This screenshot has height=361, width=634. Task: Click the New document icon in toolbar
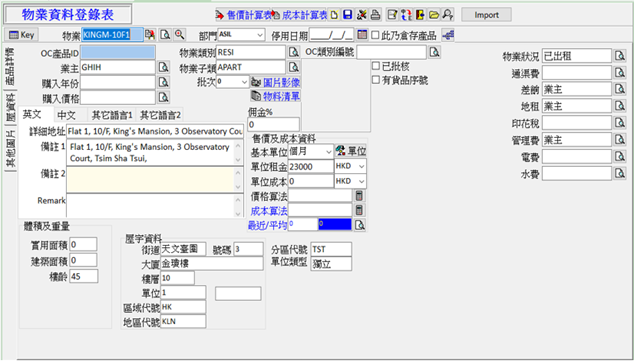pos(334,15)
